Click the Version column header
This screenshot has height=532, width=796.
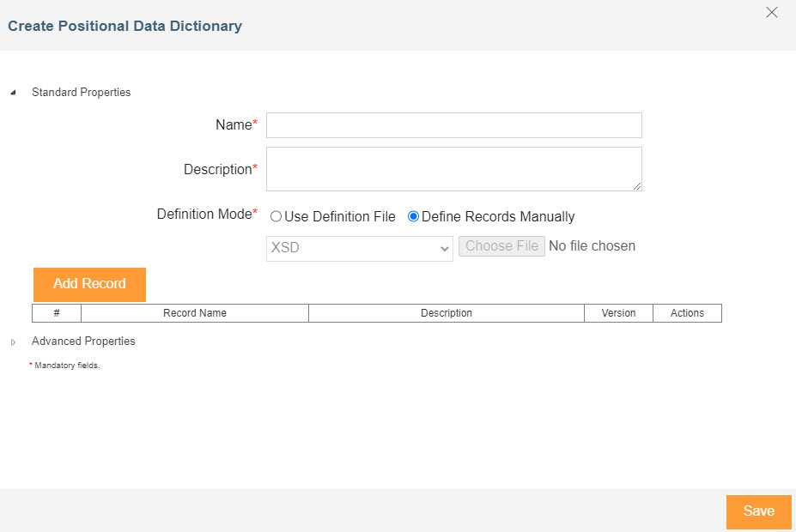pos(618,313)
